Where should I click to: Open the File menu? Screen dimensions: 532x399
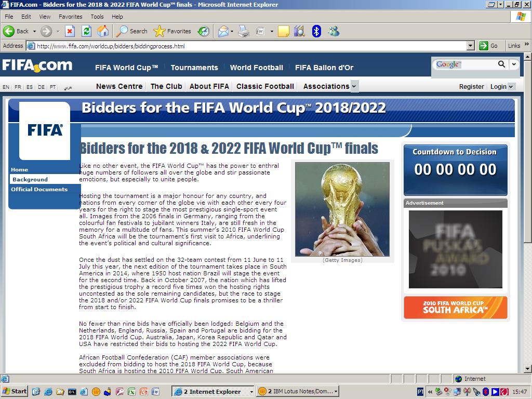coord(9,17)
